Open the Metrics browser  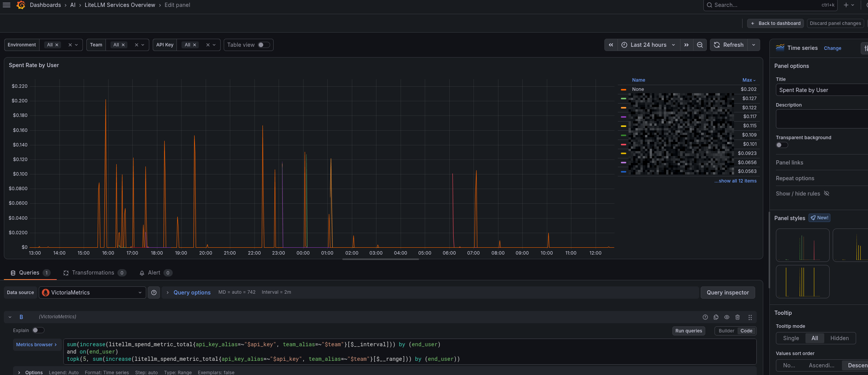point(36,345)
